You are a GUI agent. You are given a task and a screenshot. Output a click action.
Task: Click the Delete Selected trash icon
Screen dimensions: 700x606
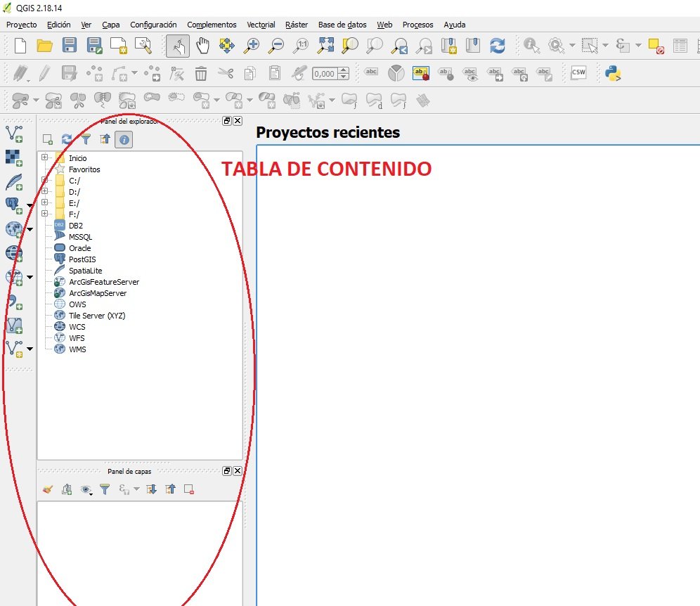pyautogui.click(x=201, y=73)
